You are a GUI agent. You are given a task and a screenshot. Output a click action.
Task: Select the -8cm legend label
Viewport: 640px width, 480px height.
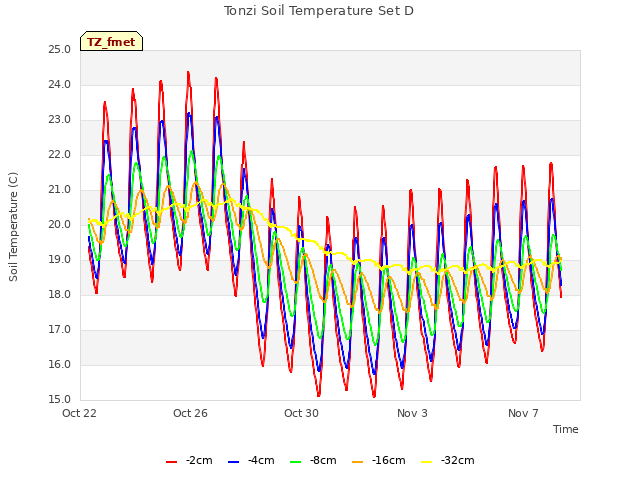pyautogui.click(x=323, y=460)
